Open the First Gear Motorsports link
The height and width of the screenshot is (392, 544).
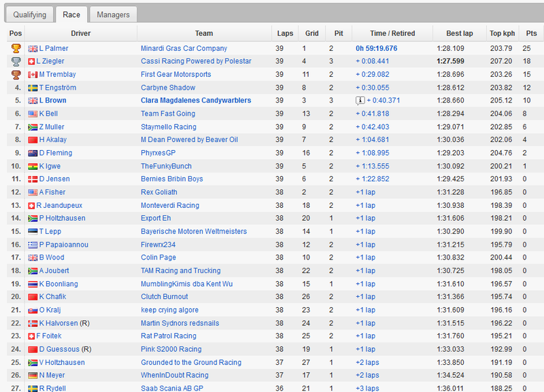(x=176, y=75)
